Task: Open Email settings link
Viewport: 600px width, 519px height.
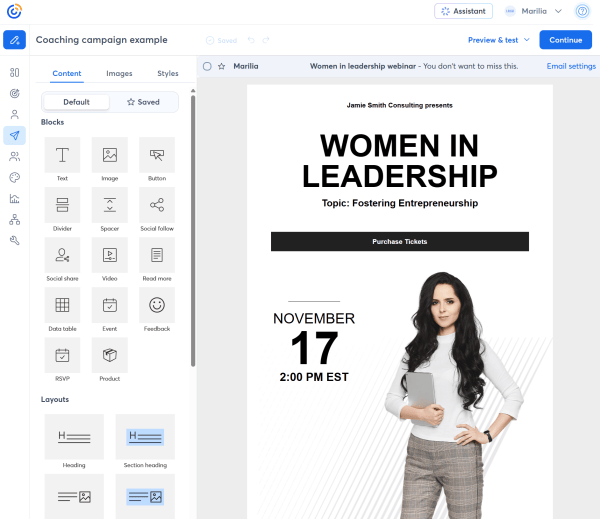Action: [571, 66]
